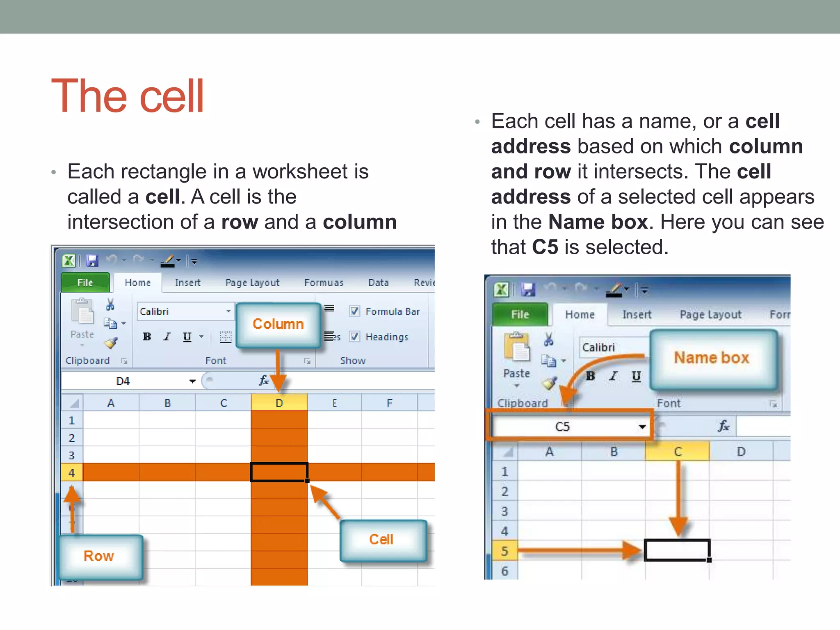Image resolution: width=840 pixels, height=630 pixels.
Task: Open the Name box dropdown showing C5
Action: [642, 427]
